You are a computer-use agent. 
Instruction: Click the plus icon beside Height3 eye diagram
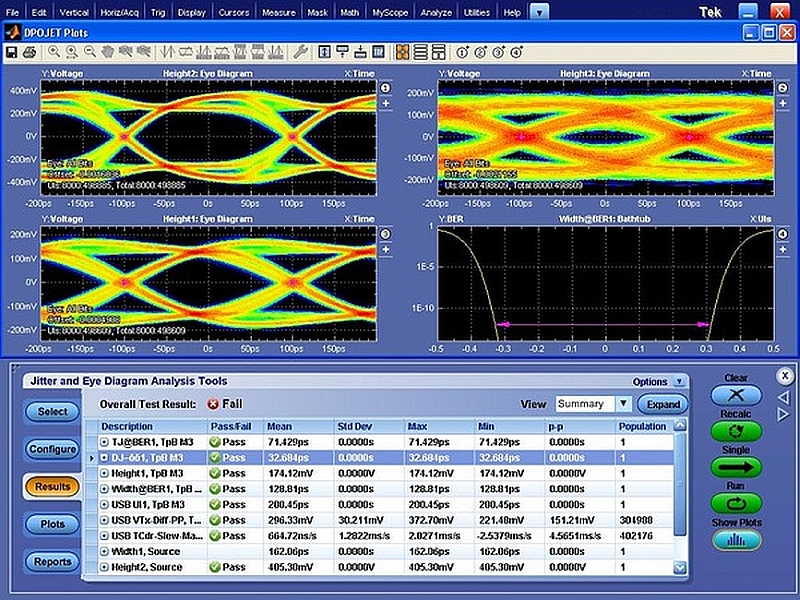(783, 104)
